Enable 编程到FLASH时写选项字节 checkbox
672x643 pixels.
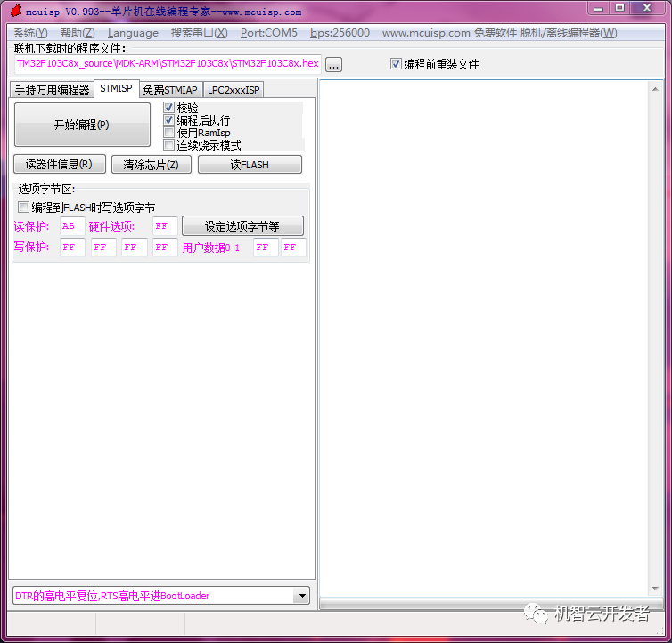tap(23, 208)
